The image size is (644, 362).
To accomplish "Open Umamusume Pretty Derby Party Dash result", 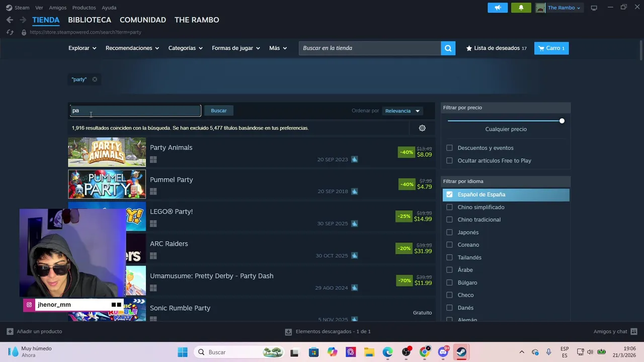I will click(x=251, y=281).
